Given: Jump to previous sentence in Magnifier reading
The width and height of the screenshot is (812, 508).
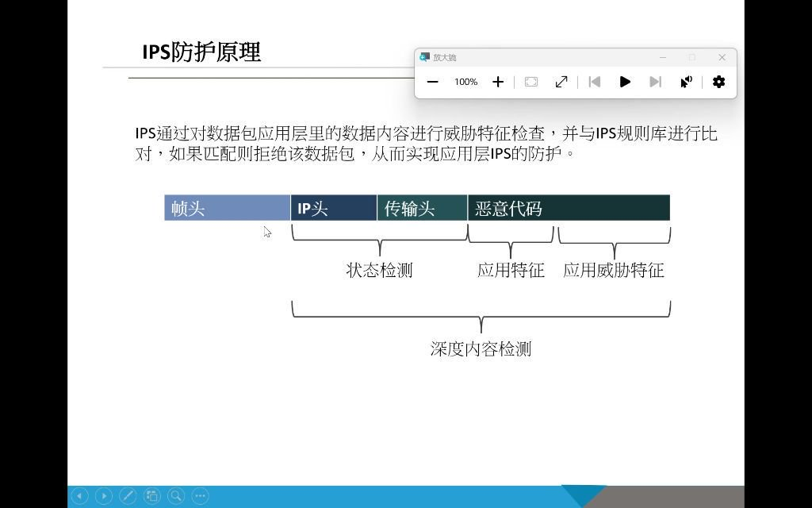Looking at the screenshot, I should [595, 82].
